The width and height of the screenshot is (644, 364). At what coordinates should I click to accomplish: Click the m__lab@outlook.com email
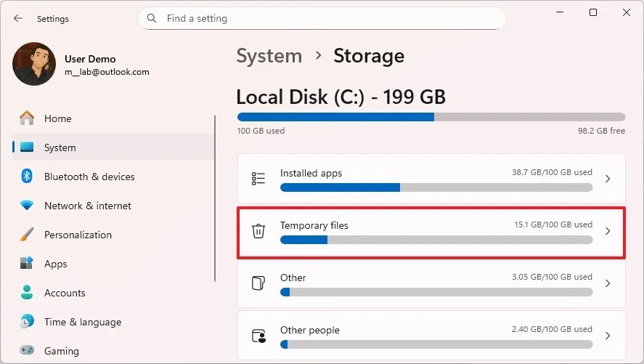point(107,72)
